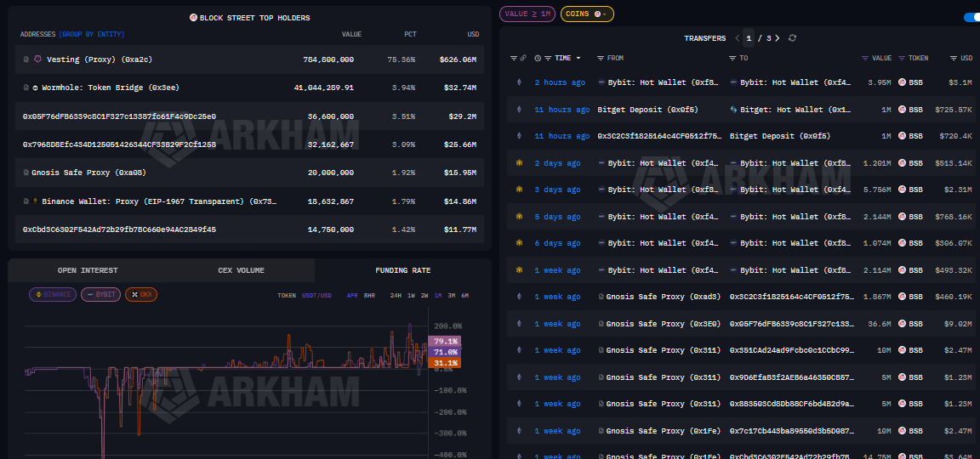Go to next Transfers page
Screen dimensions: 980x459
tap(777, 38)
